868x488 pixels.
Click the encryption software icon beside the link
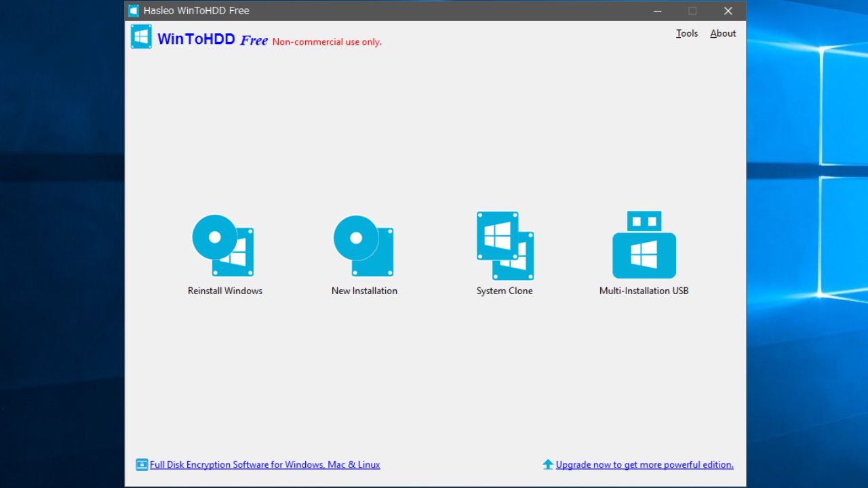point(142,465)
